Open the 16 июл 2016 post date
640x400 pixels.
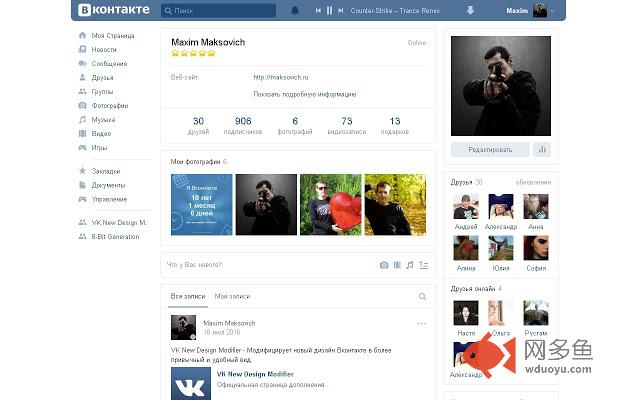(x=222, y=332)
